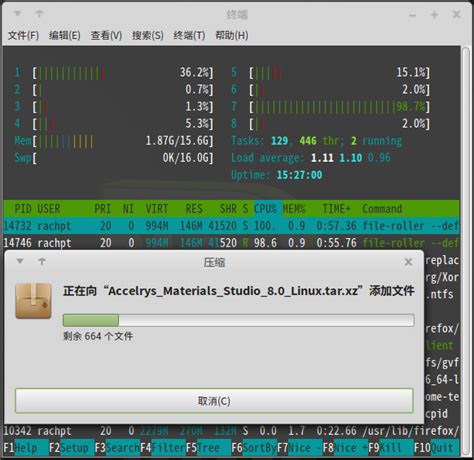Click the TIME+ column header
The height and width of the screenshot is (460, 474).
point(336,209)
